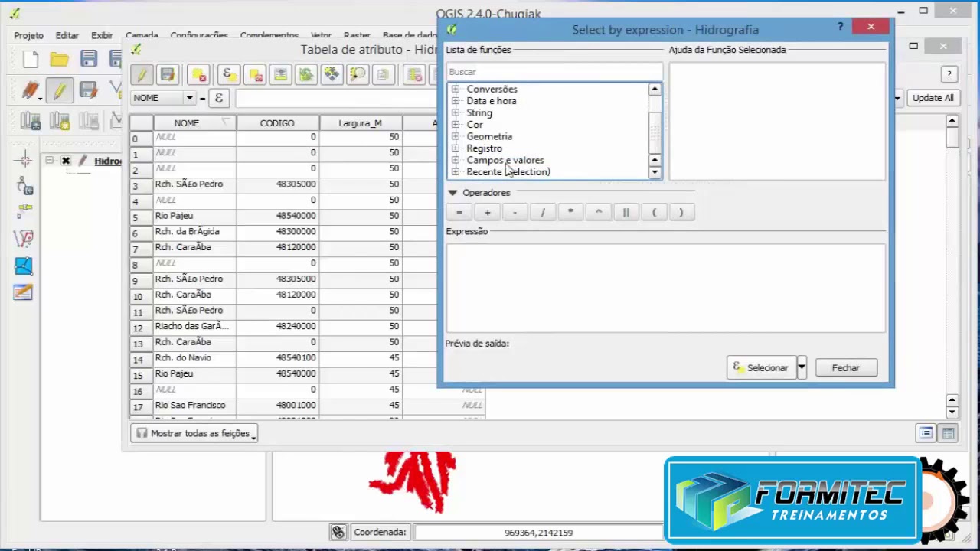Click toggle editing pencil in QGIS main toolbar
Image resolution: width=980 pixels, height=551 pixels.
[x=60, y=90]
